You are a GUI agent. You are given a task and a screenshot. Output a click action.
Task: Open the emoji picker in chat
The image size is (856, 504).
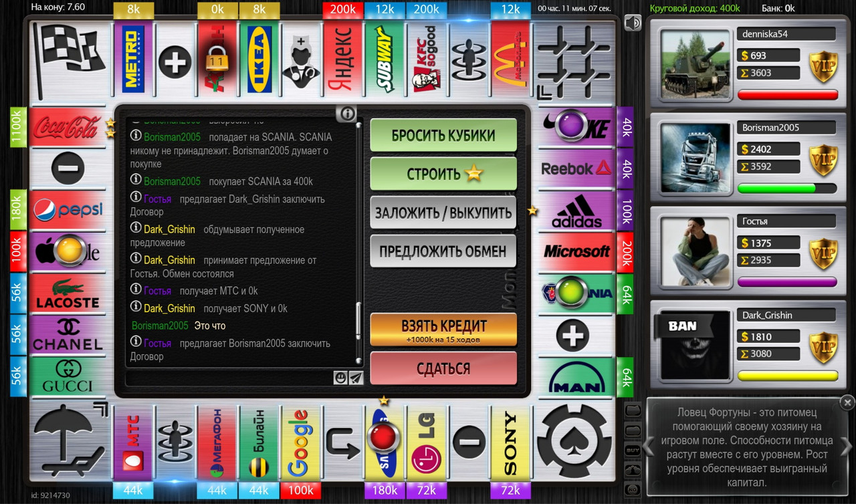[341, 378]
